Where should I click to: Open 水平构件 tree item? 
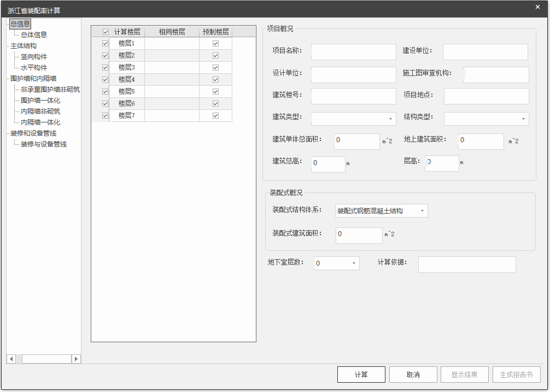click(34, 67)
